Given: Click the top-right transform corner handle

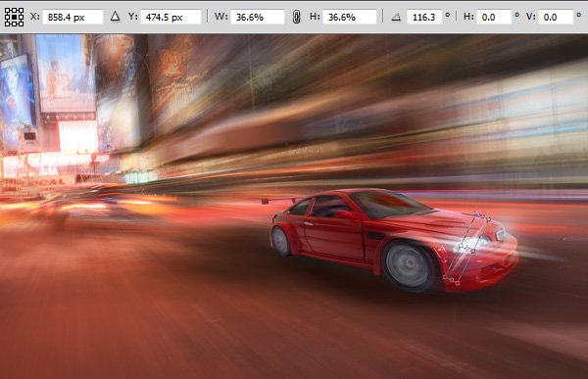Looking at the screenshot, I should click(488, 219).
